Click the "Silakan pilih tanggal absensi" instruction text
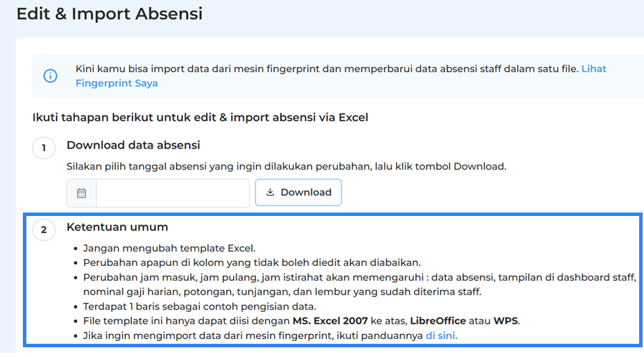The height and width of the screenshot is (357, 644). coord(286,167)
